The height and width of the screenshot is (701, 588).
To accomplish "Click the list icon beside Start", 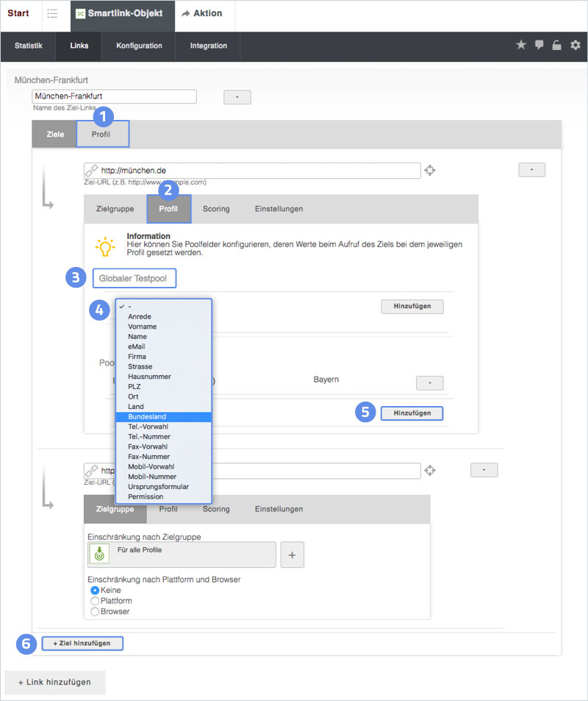I will (x=52, y=14).
